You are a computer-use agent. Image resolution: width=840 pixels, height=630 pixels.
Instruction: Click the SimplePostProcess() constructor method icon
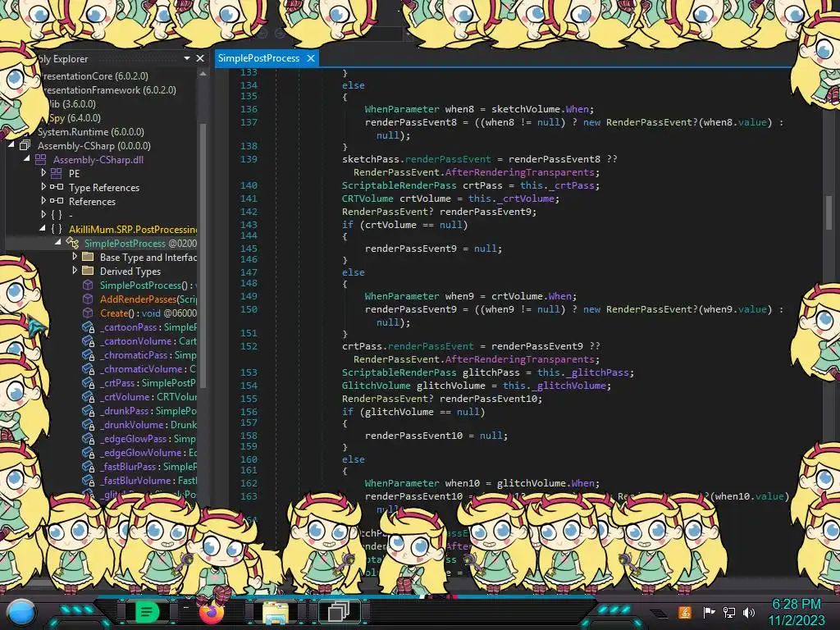[x=88, y=285]
